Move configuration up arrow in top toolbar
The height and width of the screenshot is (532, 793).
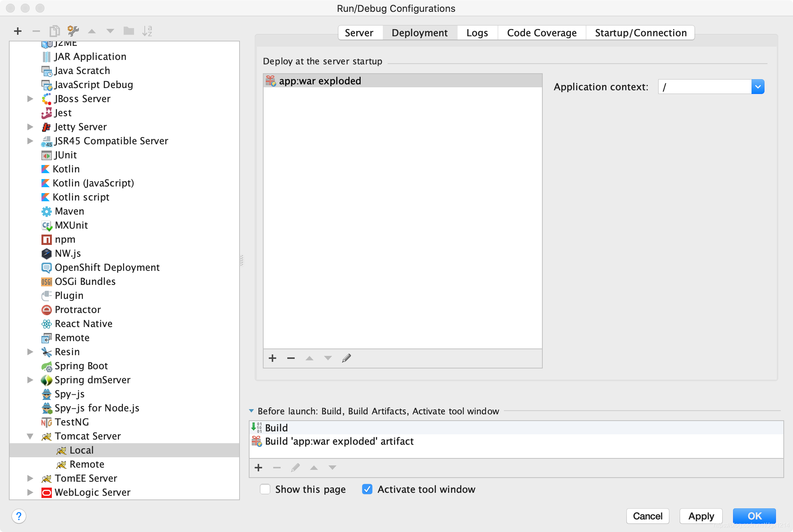(92, 31)
